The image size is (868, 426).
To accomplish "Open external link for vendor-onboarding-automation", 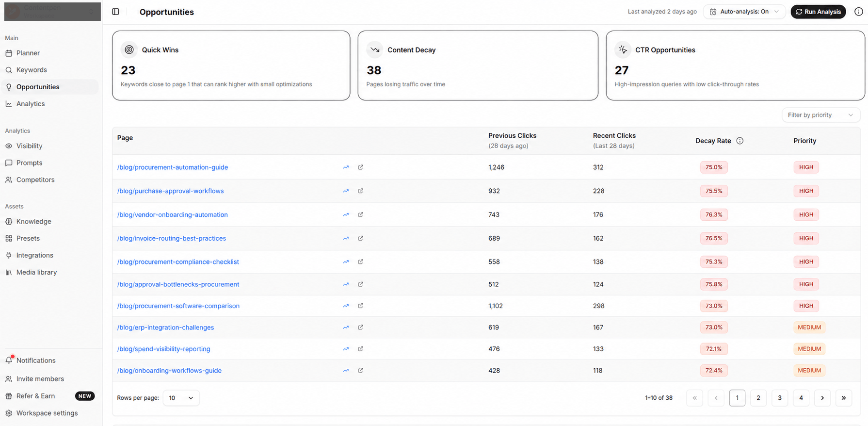I will (x=361, y=214).
